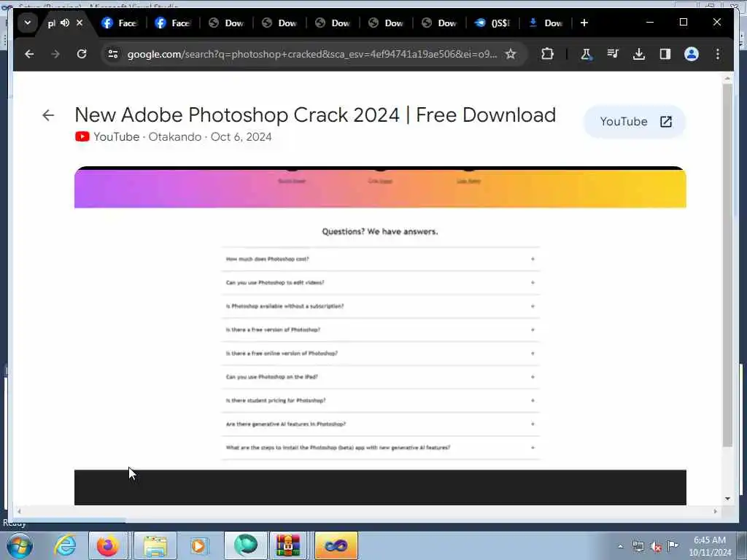Click the muted volume tray icon
Viewport: 747px width, 560px height.
(x=656, y=547)
